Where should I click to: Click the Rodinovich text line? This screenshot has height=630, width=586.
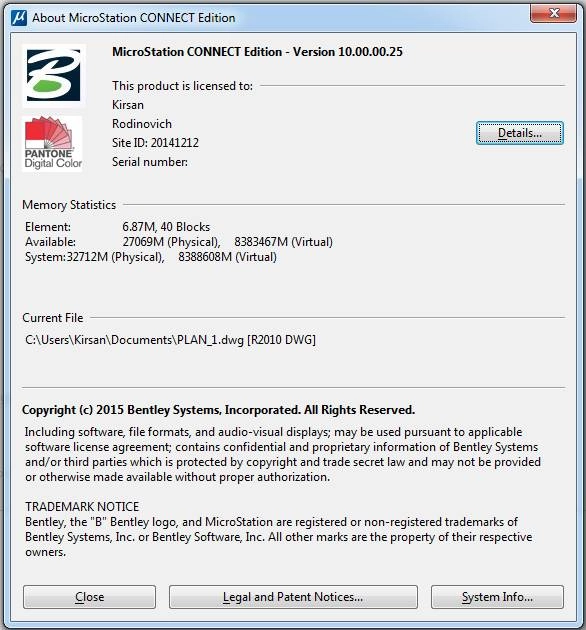pyautogui.click(x=142, y=124)
